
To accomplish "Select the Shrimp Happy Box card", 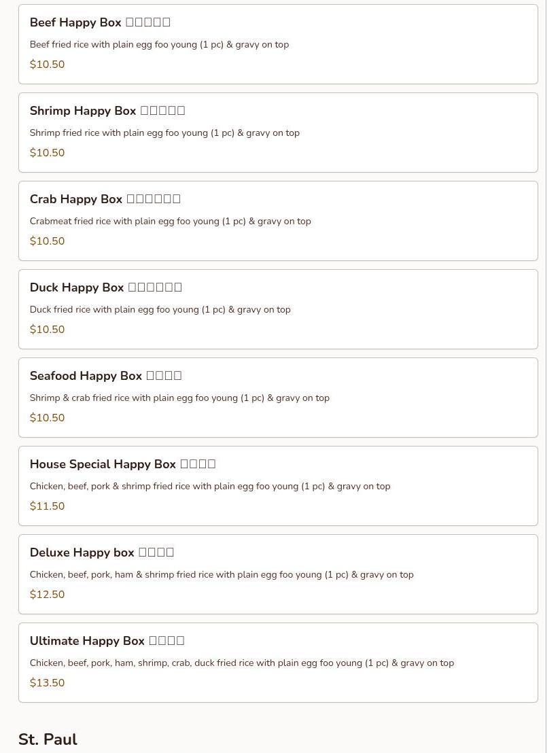I will tap(278, 133).
